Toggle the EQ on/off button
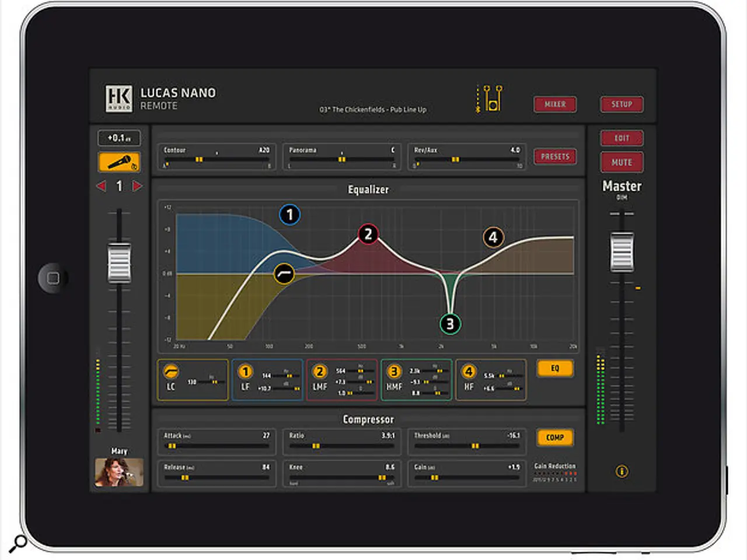 tap(554, 369)
